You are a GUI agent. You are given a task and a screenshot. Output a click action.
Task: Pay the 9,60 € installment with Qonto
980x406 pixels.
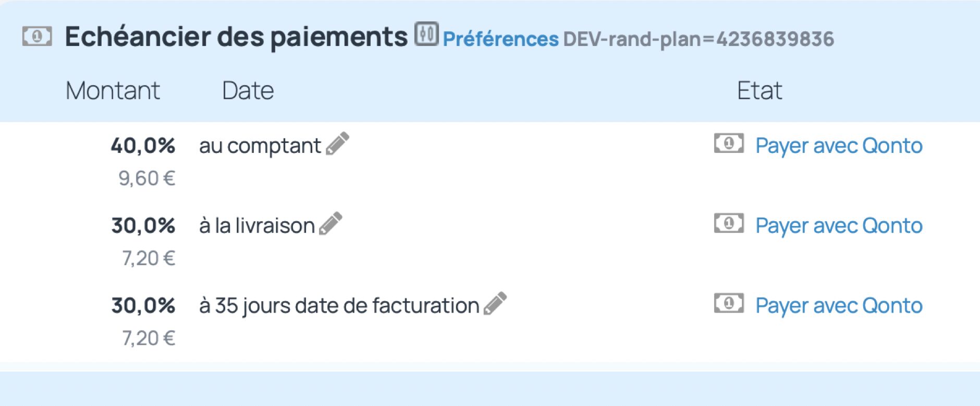pyautogui.click(x=839, y=146)
